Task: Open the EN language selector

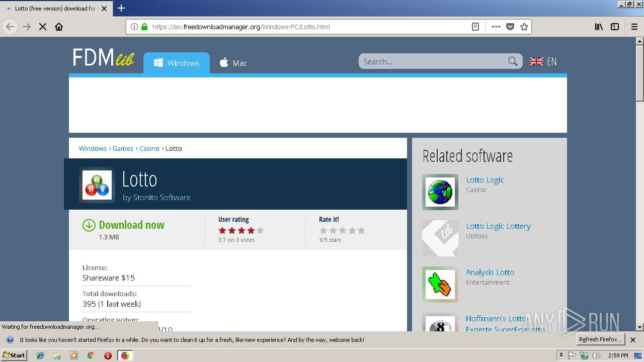Action: pyautogui.click(x=543, y=61)
